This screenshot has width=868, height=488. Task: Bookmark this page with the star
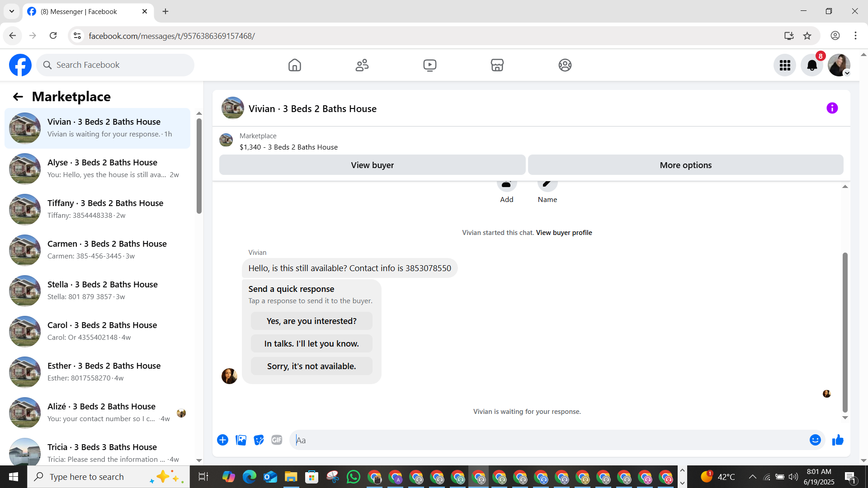[x=807, y=36]
